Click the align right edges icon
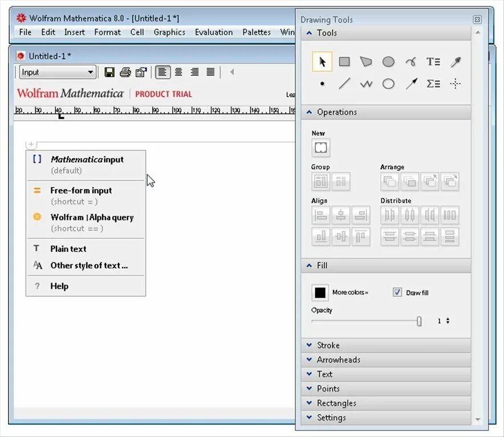The height and width of the screenshot is (437, 504). (361, 215)
